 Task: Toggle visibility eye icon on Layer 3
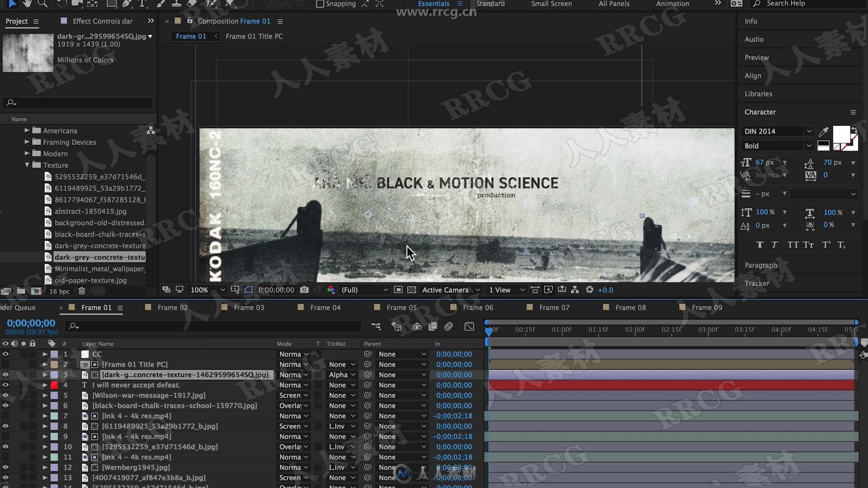pos(5,374)
